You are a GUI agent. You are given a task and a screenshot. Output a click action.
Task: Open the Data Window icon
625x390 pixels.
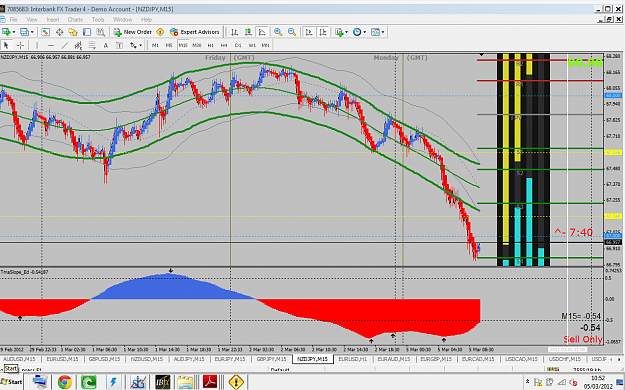[x=59, y=32]
